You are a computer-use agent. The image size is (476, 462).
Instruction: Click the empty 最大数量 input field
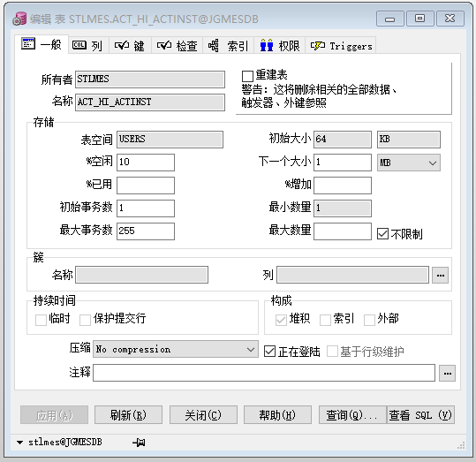click(343, 231)
